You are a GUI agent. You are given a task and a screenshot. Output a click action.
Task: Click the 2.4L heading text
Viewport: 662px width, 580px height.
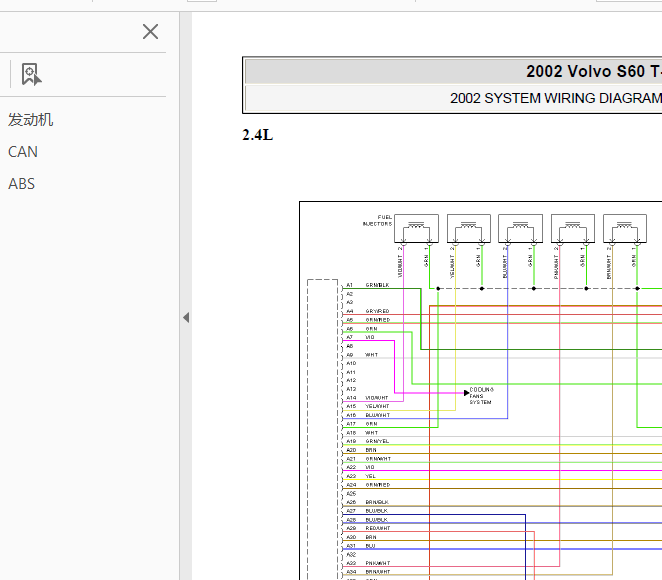pos(258,135)
